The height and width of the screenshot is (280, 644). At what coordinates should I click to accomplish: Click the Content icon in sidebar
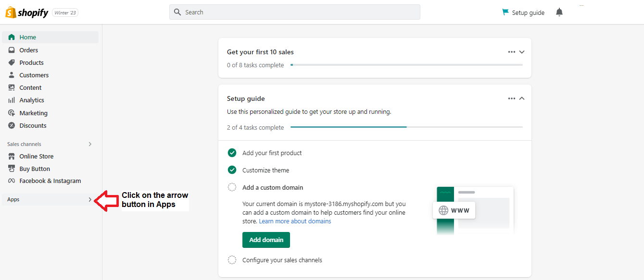pyautogui.click(x=12, y=87)
